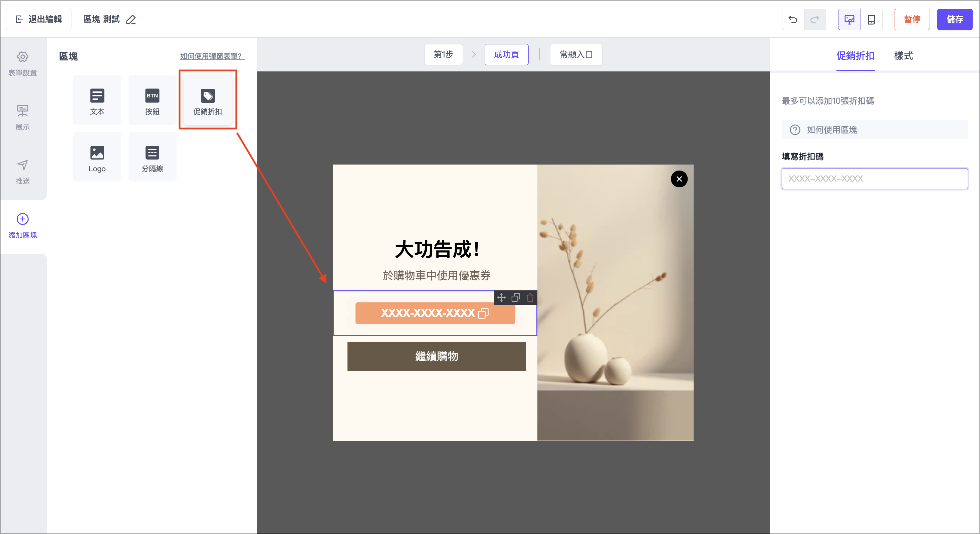The height and width of the screenshot is (534, 980).
Task: Add a Logo image block
Action: click(x=97, y=157)
